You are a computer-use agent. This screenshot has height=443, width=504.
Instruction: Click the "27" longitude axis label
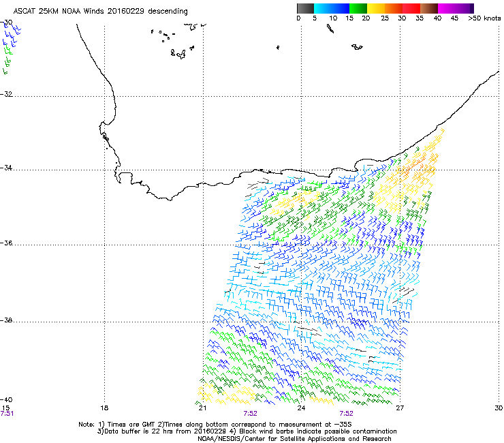(400, 408)
